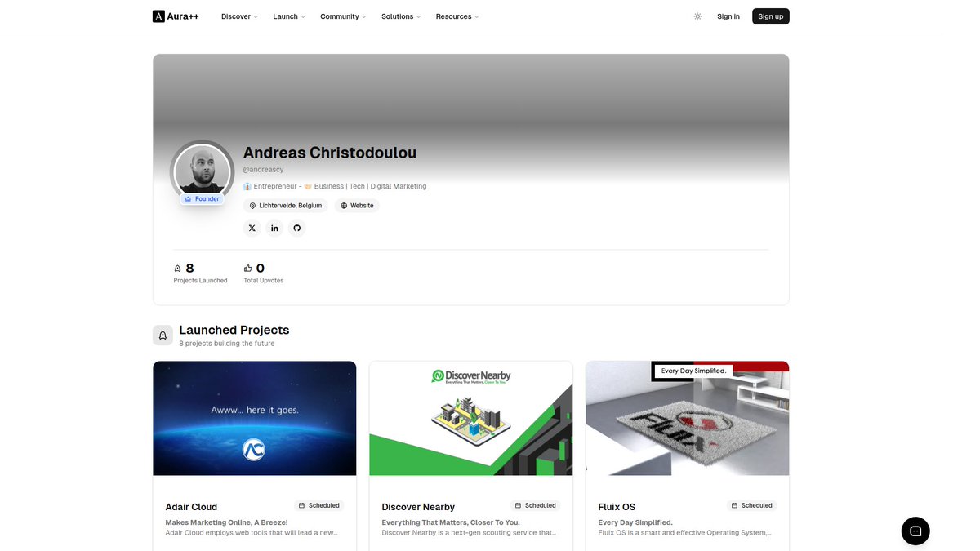
Task: Expand the Community dropdown menu
Action: tap(343, 16)
